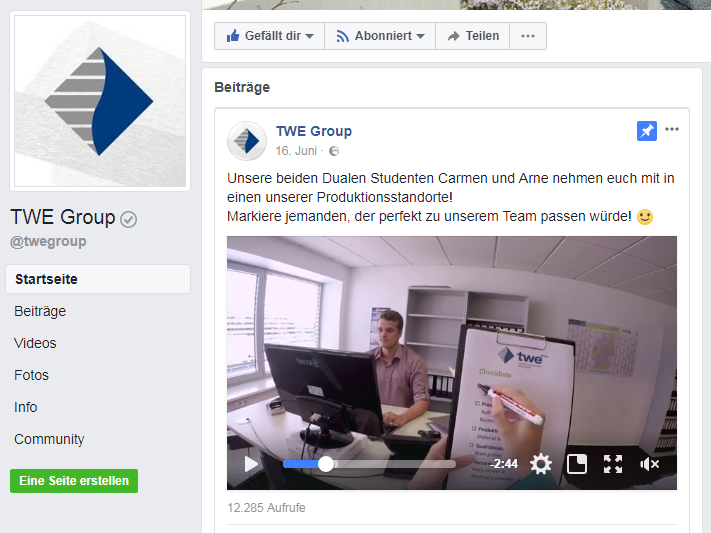Click the RSS feed icon in Abonniert
This screenshot has width=711, height=533.
(x=342, y=36)
